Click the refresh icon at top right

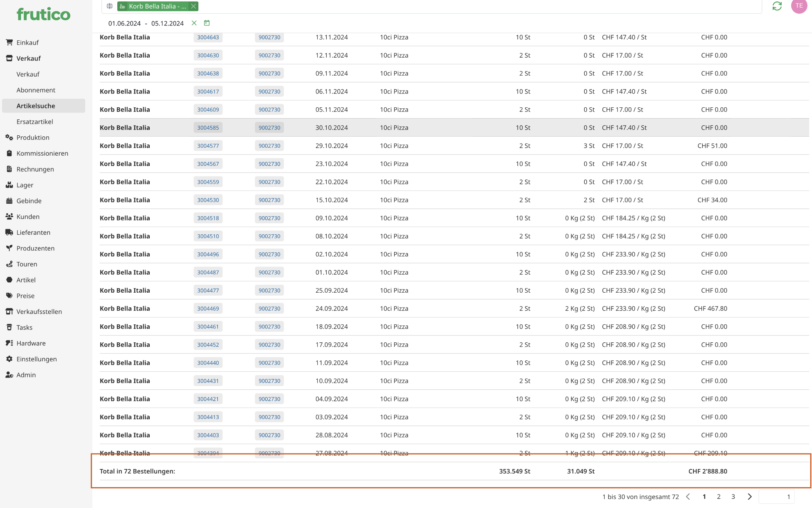777,6
